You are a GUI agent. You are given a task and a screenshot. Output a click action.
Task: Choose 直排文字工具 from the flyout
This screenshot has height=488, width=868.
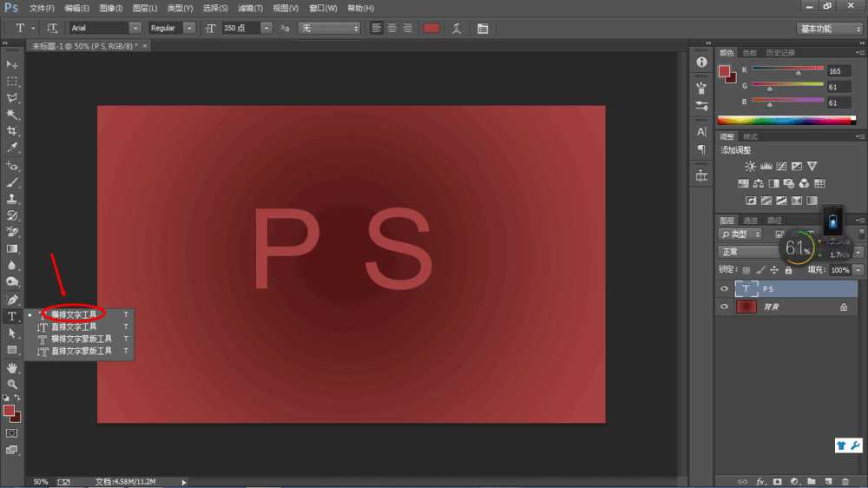pos(74,326)
